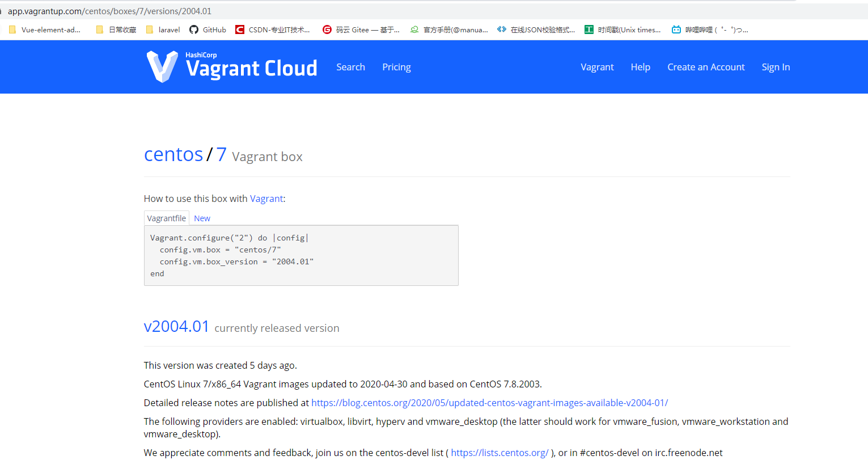Image resolution: width=868 pixels, height=464 pixels.
Task: Open the Unix timestamp bookmark
Action: pyautogui.click(x=623, y=29)
